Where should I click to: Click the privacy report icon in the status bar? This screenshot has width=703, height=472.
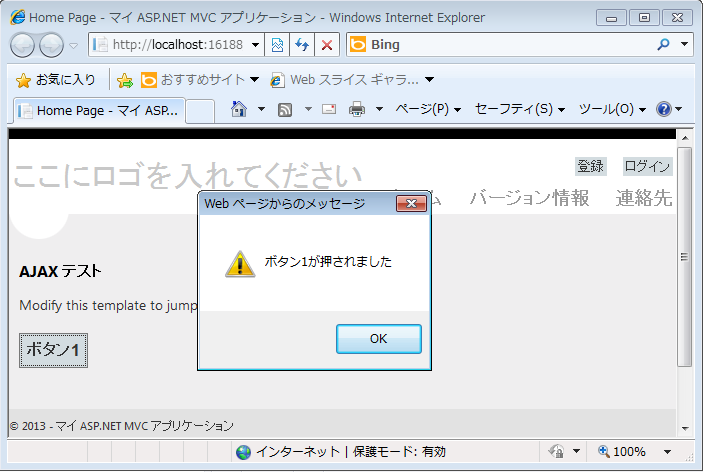556,451
